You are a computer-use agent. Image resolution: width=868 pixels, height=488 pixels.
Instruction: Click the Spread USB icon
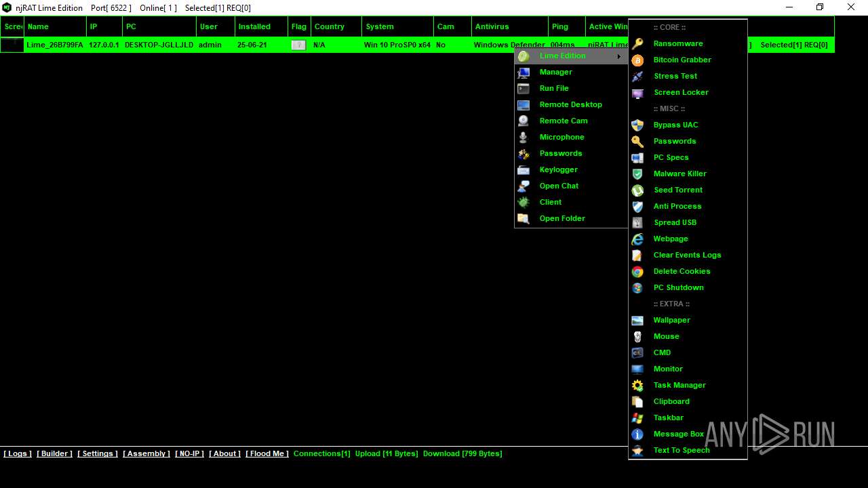point(637,222)
